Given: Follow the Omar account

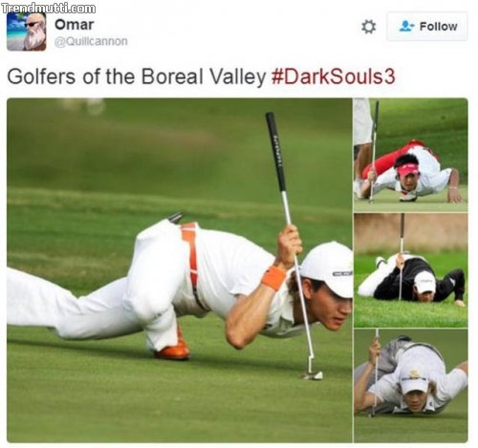Looking at the screenshot, I should (x=427, y=27).
